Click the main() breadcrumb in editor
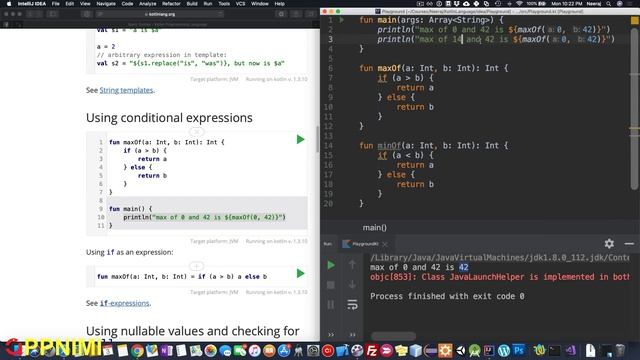Viewport: 640px width, 360px height. tap(374, 228)
